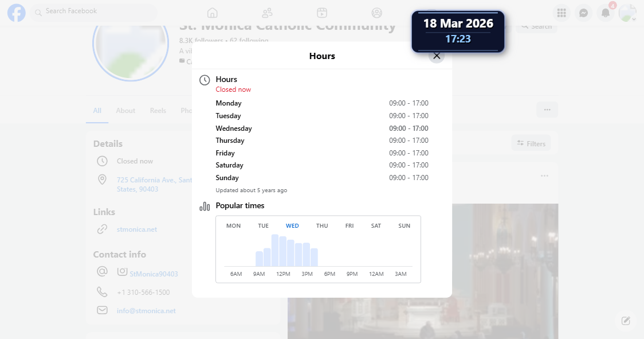This screenshot has height=339, width=644.
Task: Select FRI in Popular times
Action: coord(350,226)
